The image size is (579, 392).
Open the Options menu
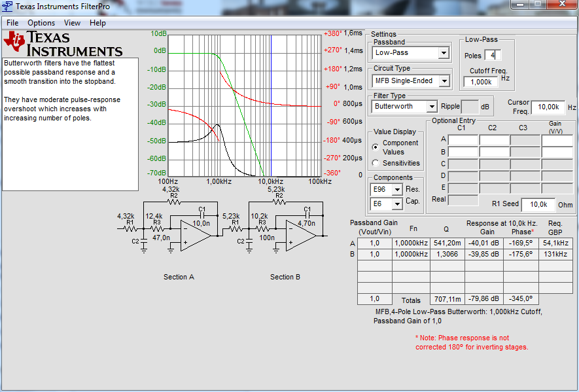(41, 23)
